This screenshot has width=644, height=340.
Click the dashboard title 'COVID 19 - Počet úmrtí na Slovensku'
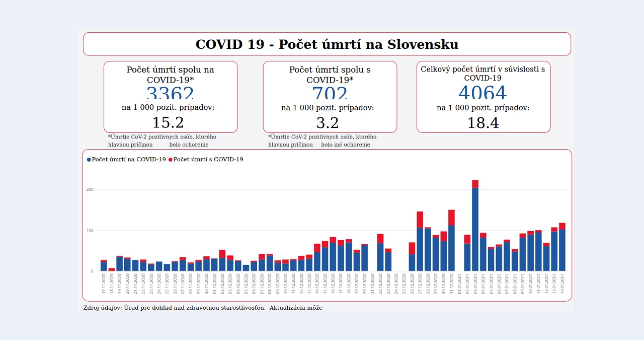(327, 44)
